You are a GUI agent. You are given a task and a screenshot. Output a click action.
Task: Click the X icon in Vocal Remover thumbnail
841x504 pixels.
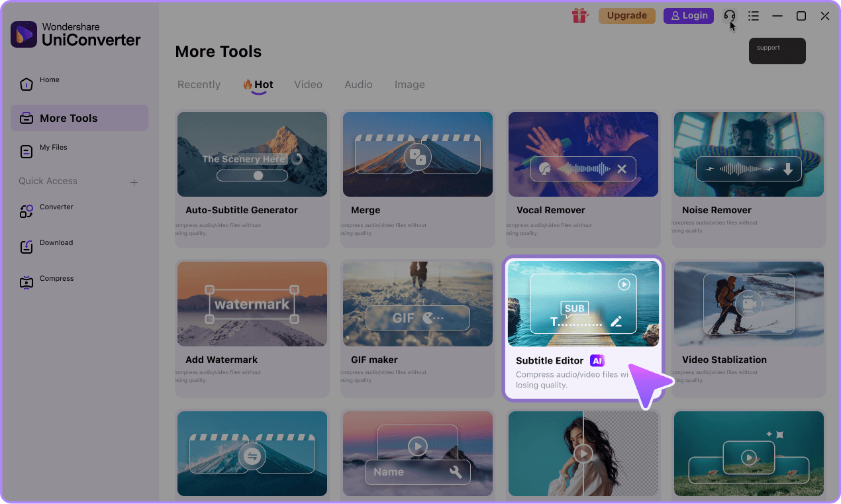pyautogui.click(x=622, y=169)
